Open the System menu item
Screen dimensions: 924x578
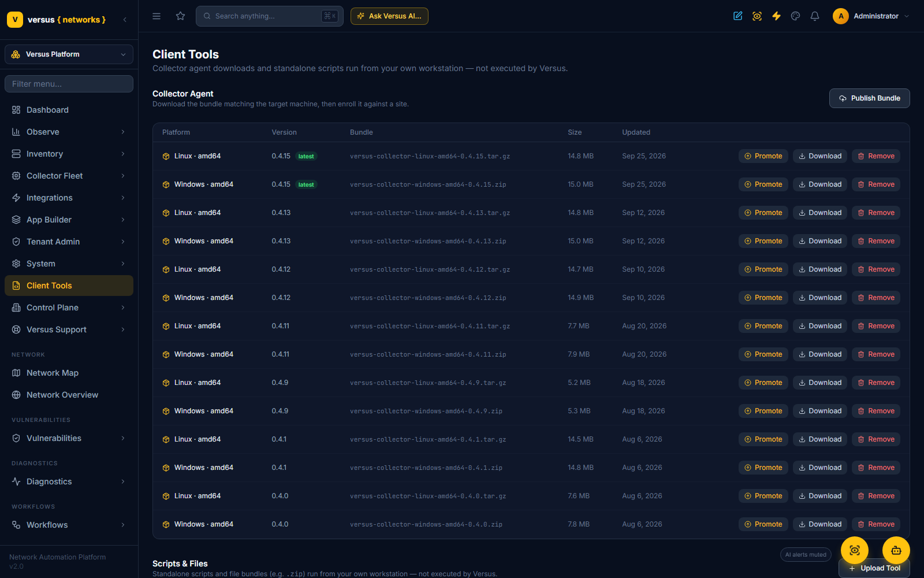[69, 264]
